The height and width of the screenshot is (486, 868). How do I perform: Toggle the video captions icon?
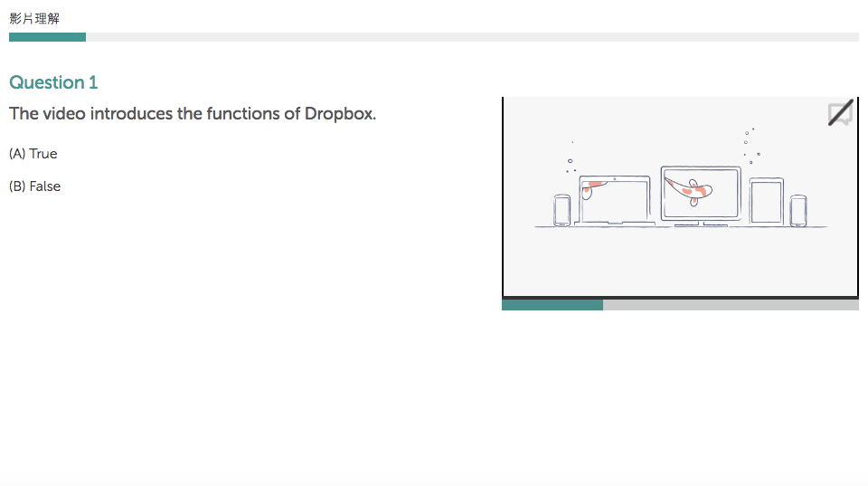[840, 113]
